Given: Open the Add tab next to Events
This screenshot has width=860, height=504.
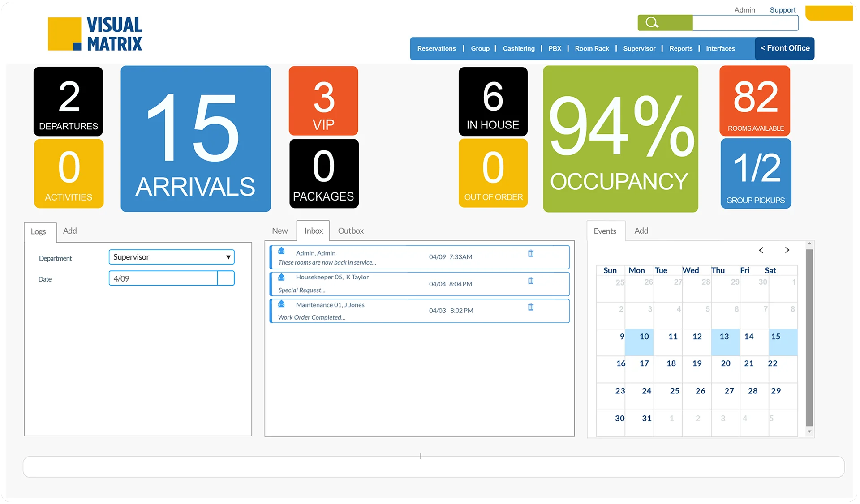Looking at the screenshot, I should [641, 231].
